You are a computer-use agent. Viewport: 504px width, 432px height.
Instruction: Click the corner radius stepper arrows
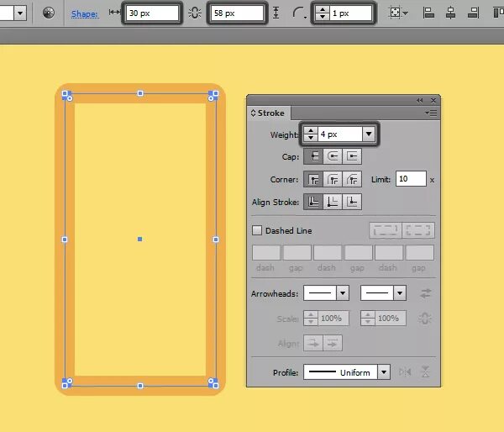click(322, 13)
